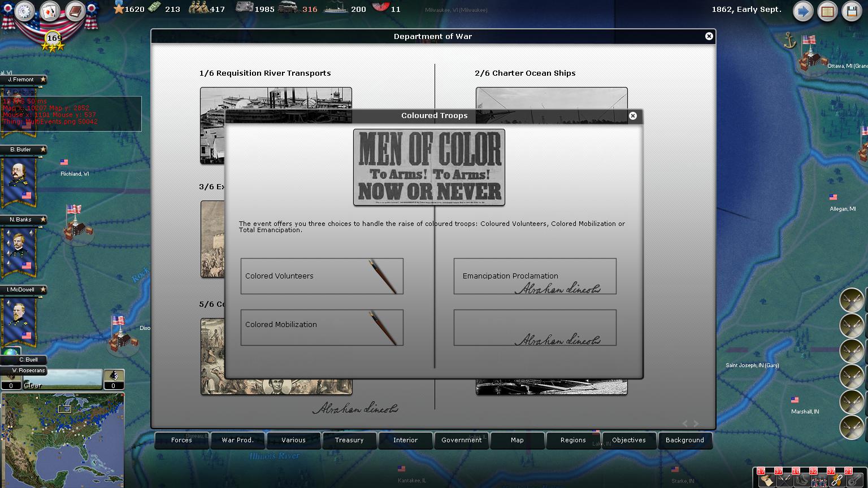Switch to the War Prod. tab
Viewport: 868px width, 488px height.
point(237,440)
